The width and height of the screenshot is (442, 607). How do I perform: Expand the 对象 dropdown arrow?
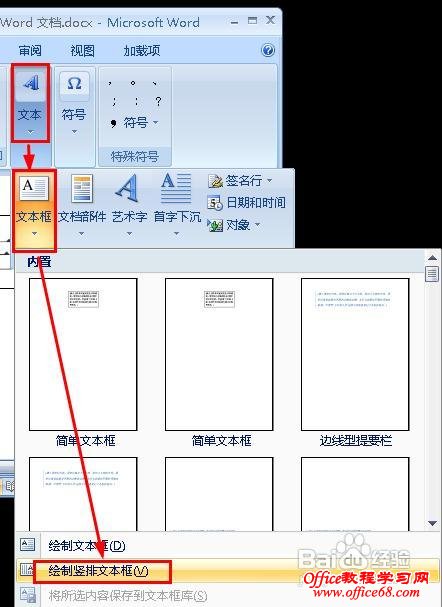[x=257, y=225]
